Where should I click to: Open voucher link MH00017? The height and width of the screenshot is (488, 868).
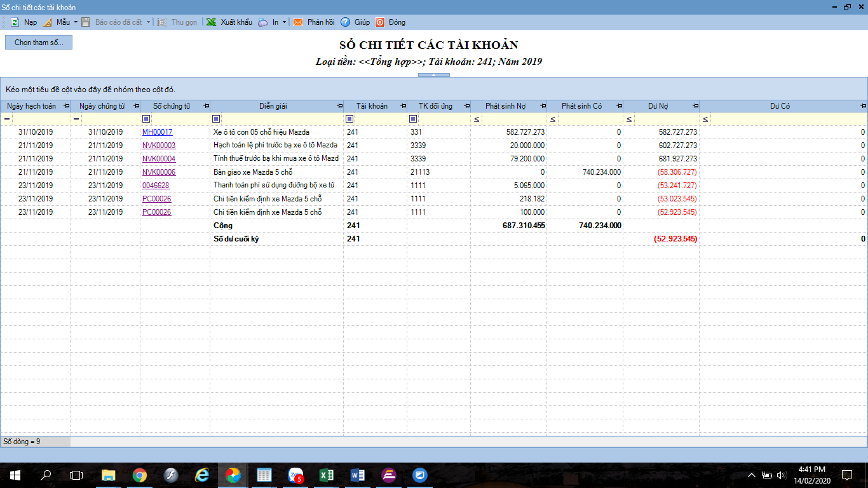pyautogui.click(x=157, y=132)
